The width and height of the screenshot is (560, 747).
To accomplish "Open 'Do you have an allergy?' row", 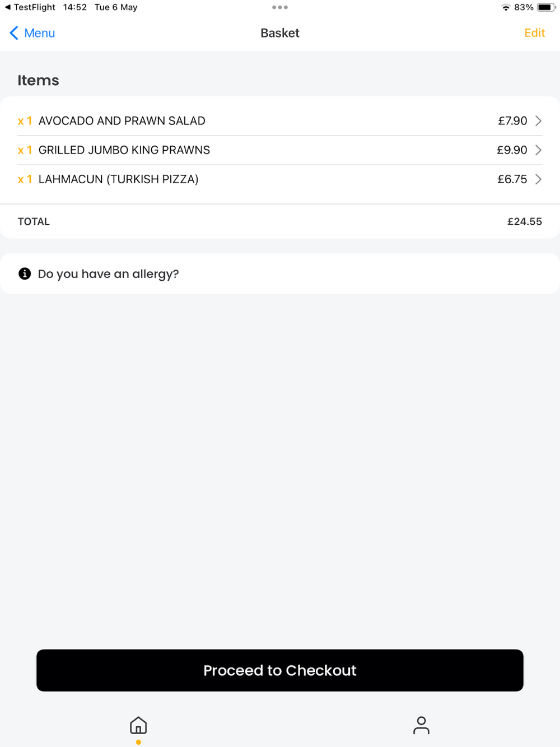I will pyautogui.click(x=108, y=274).
